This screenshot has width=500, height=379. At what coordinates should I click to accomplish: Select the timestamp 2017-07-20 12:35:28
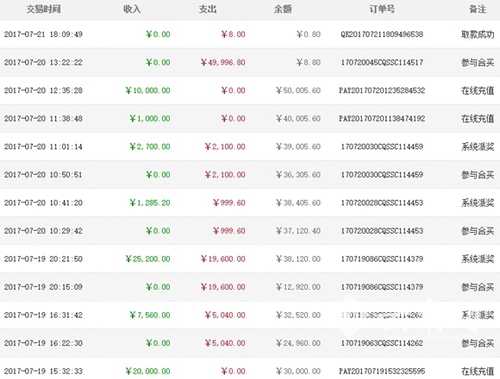[x=43, y=90]
